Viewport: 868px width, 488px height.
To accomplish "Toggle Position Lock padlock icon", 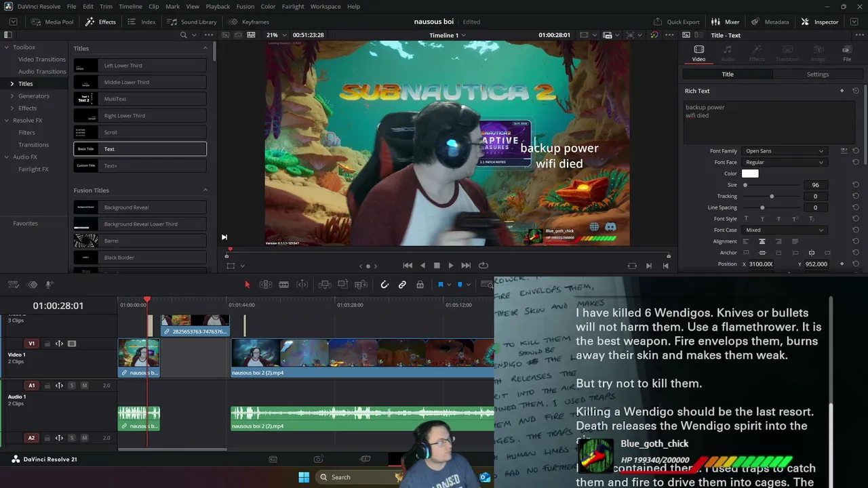I will pos(420,285).
